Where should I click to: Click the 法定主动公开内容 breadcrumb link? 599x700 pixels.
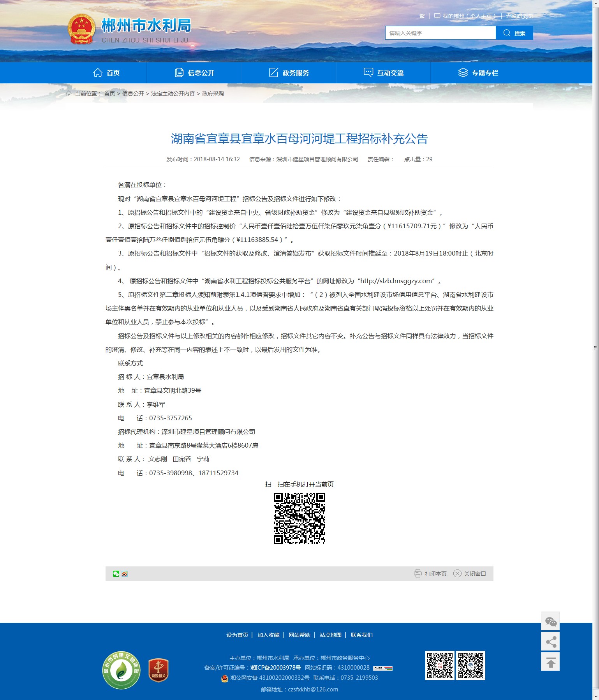tap(173, 93)
